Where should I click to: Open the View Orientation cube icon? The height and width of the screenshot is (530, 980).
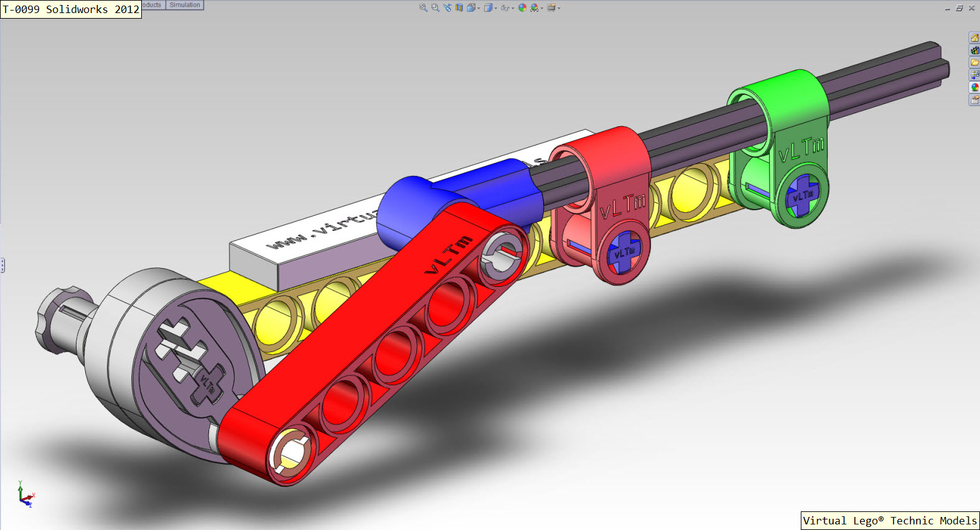click(471, 7)
